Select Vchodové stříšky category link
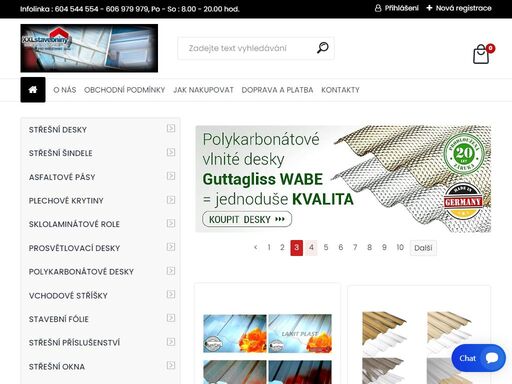 tap(68, 296)
